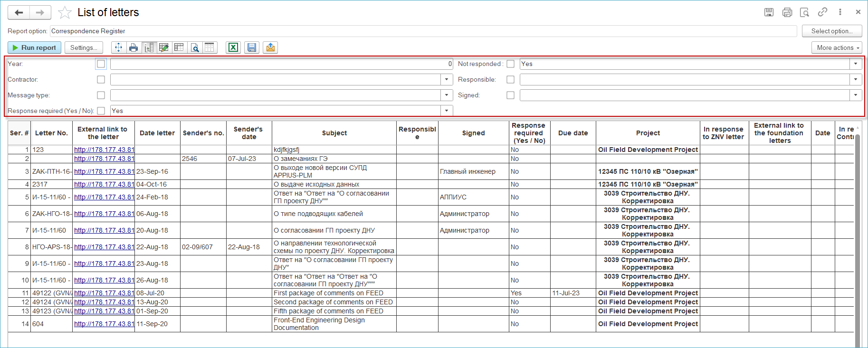This screenshot has width=868, height=348.
Task: Click the Report option text field
Action: [x=423, y=31]
